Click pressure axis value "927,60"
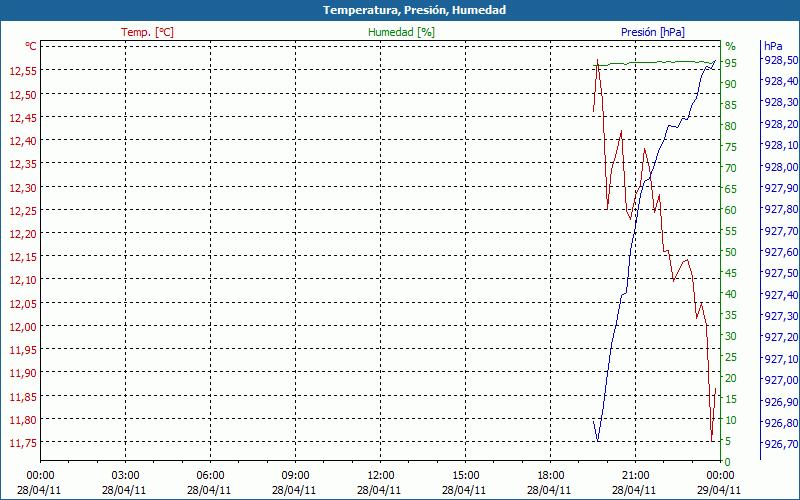This screenshot has height=500, width=800. pyautogui.click(x=781, y=252)
